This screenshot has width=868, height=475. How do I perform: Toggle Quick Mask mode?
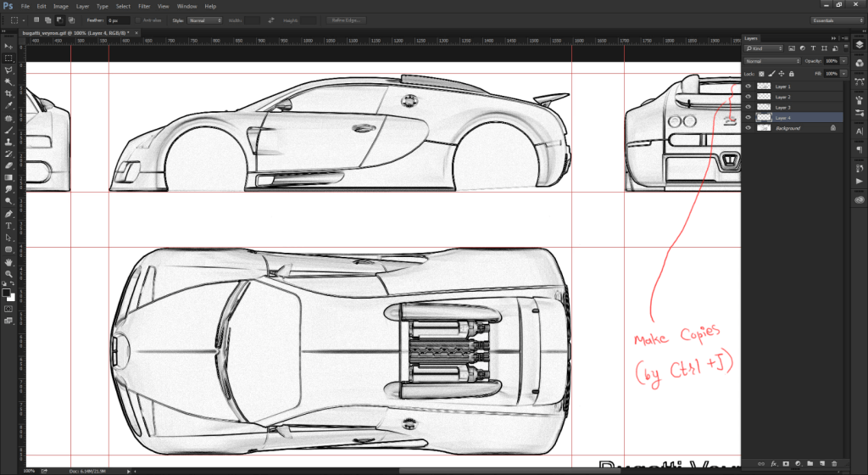[8, 309]
